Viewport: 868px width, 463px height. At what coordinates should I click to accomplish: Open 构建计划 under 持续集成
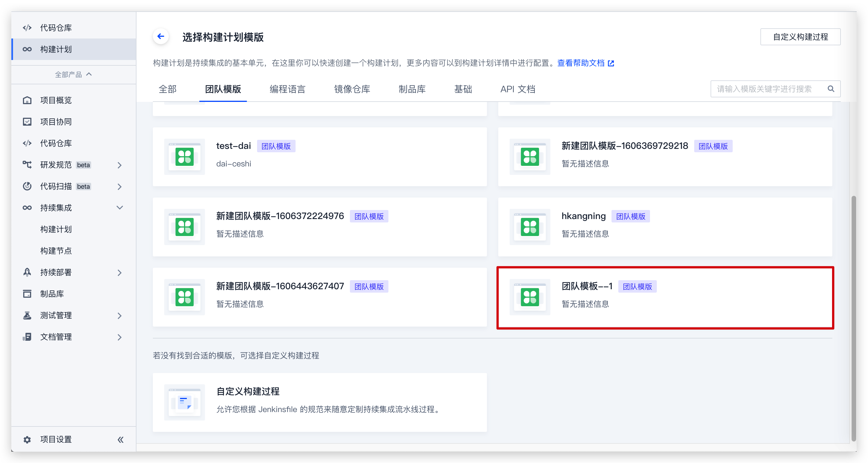(56, 229)
